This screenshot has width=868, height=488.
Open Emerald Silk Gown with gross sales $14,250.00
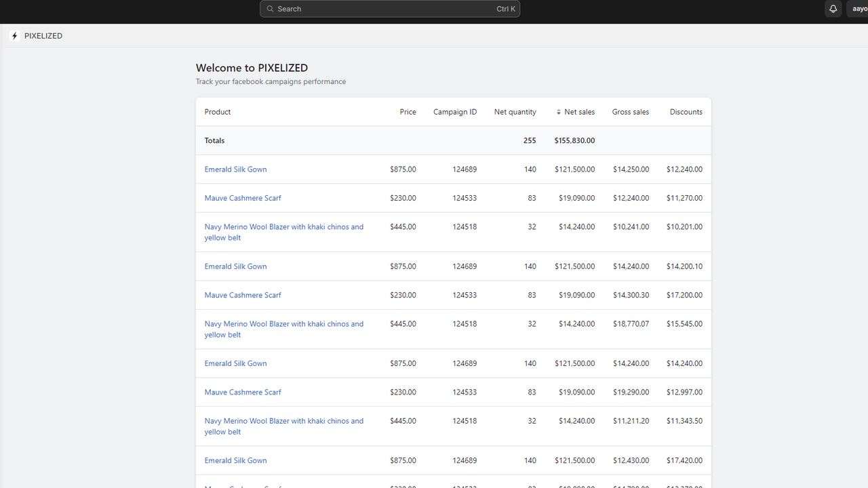[235, 169]
